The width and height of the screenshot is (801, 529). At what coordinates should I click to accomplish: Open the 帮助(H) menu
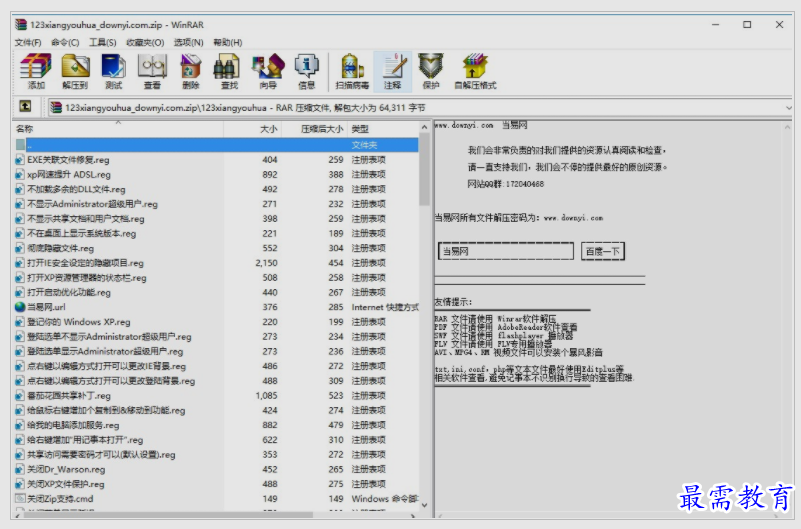tap(228, 42)
